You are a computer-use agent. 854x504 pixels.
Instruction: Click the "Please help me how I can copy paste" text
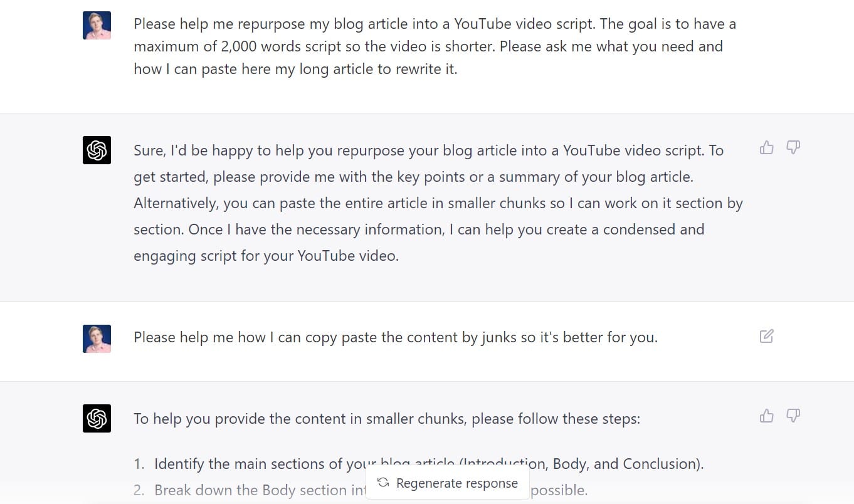click(x=396, y=337)
